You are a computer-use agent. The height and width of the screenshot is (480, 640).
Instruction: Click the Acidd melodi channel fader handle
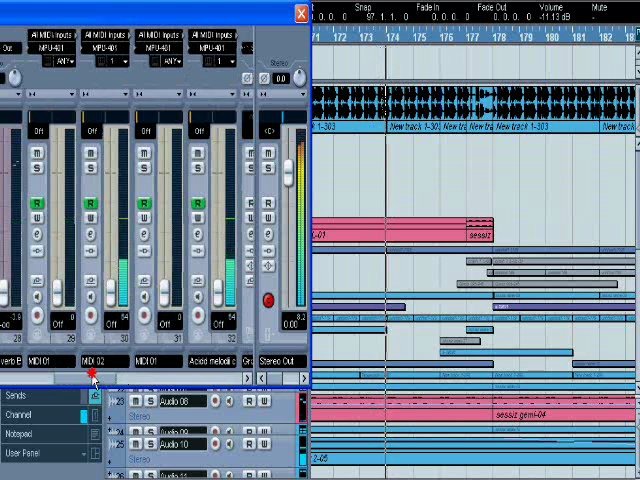tap(218, 293)
